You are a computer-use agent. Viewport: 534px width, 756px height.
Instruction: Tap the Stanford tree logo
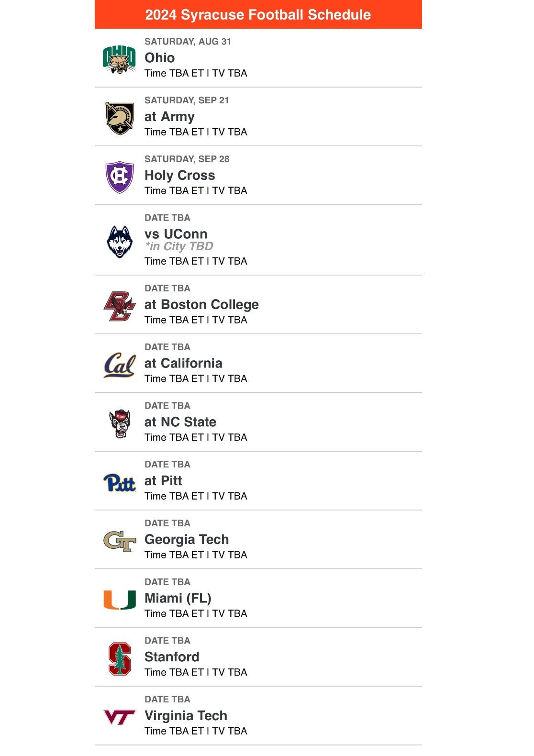pos(120,659)
